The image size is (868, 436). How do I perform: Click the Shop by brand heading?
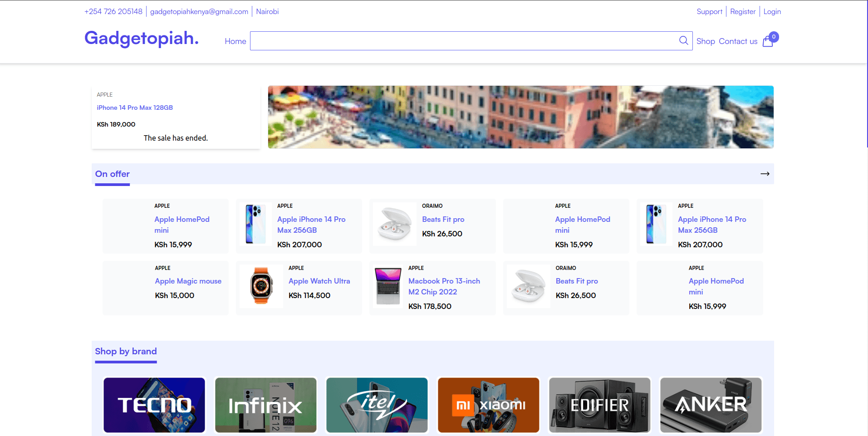(126, 351)
